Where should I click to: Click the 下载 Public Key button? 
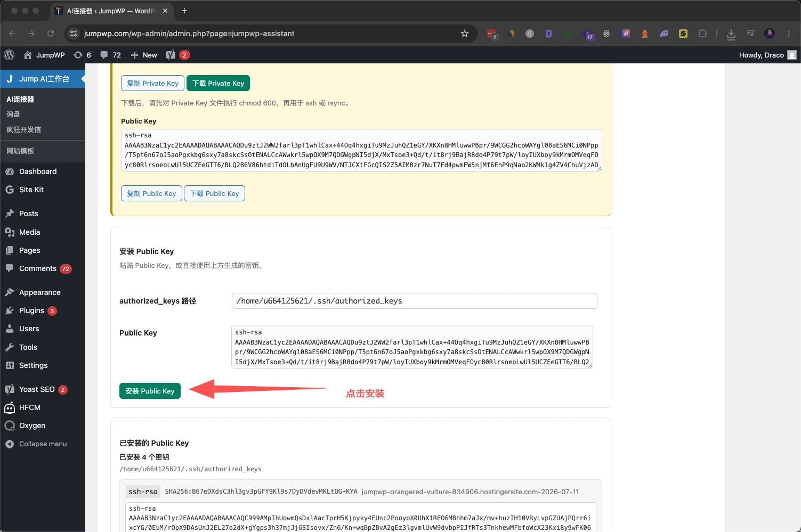coord(214,193)
